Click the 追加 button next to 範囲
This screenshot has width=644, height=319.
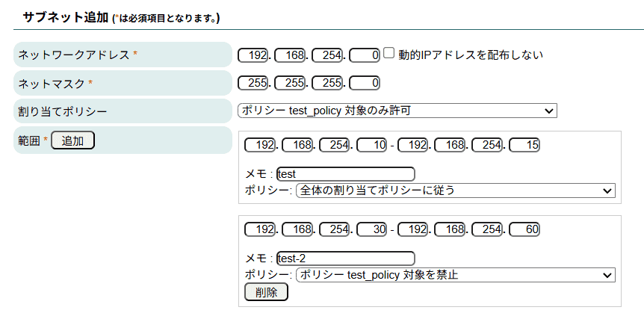click(72, 140)
